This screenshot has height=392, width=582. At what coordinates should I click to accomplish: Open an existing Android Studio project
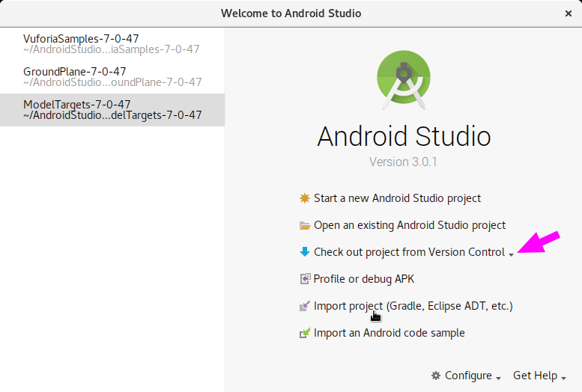point(410,225)
